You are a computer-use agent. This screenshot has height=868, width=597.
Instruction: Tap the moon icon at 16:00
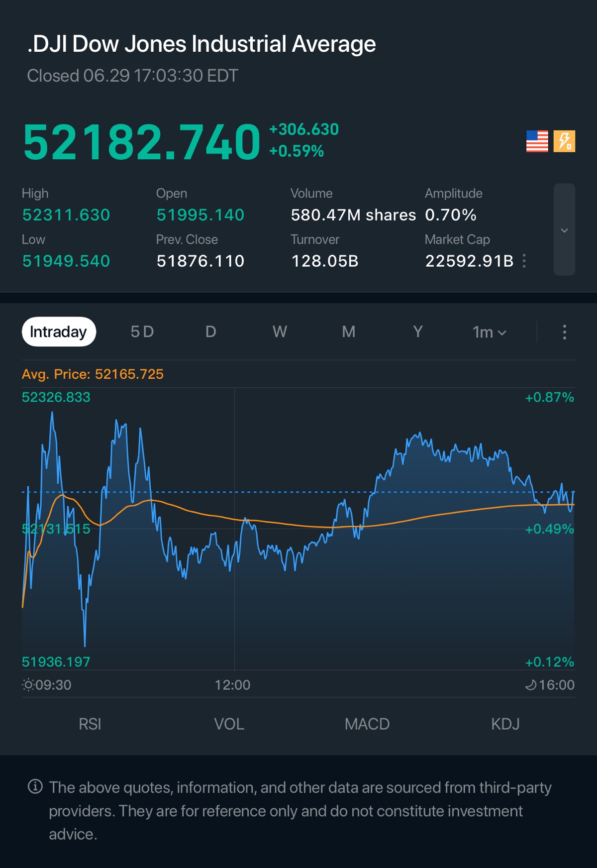tap(530, 685)
